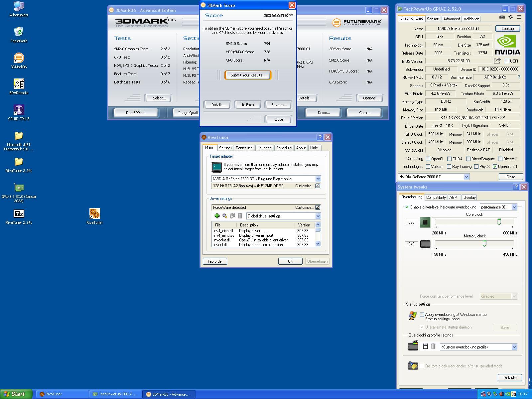Click the volume speaker tray icon

point(501,394)
